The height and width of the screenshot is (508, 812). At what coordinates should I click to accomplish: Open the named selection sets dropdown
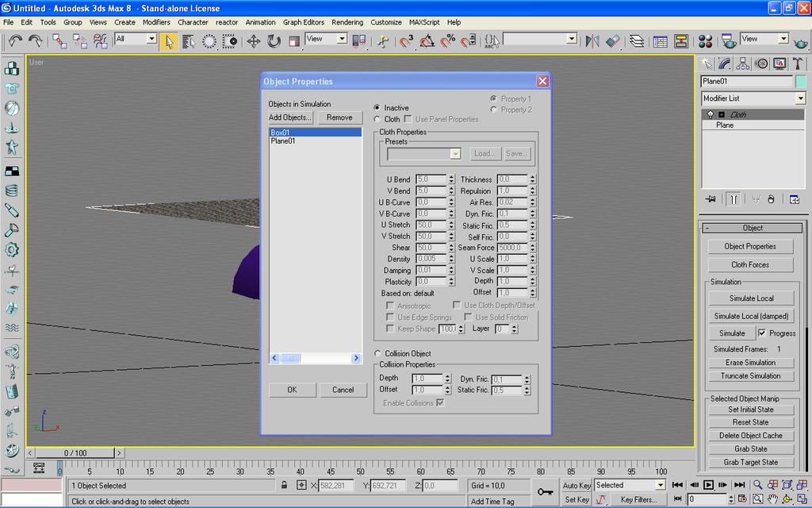click(540, 39)
